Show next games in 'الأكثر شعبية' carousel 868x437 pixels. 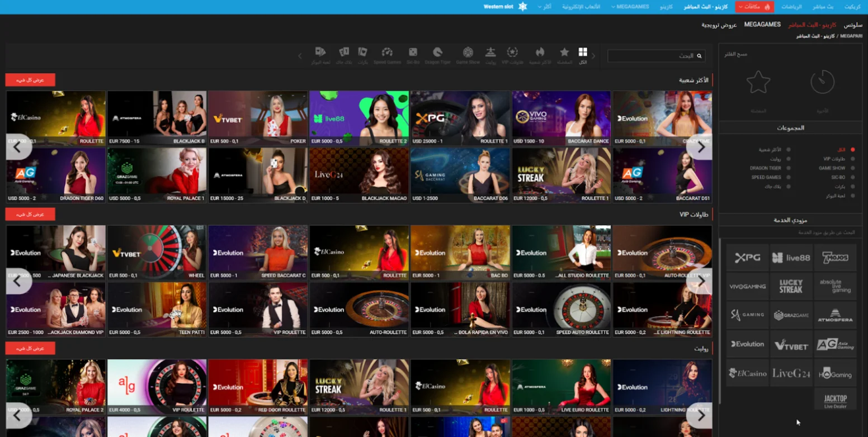[700, 148]
